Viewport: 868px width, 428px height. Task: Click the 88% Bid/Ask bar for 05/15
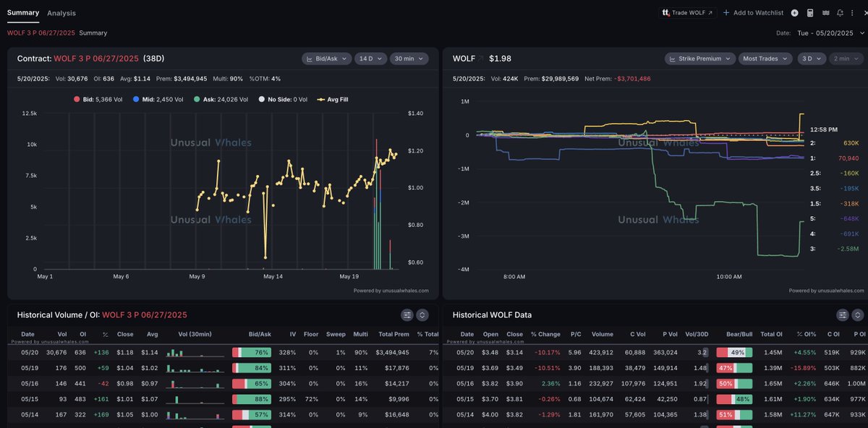pyautogui.click(x=252, y=398)
